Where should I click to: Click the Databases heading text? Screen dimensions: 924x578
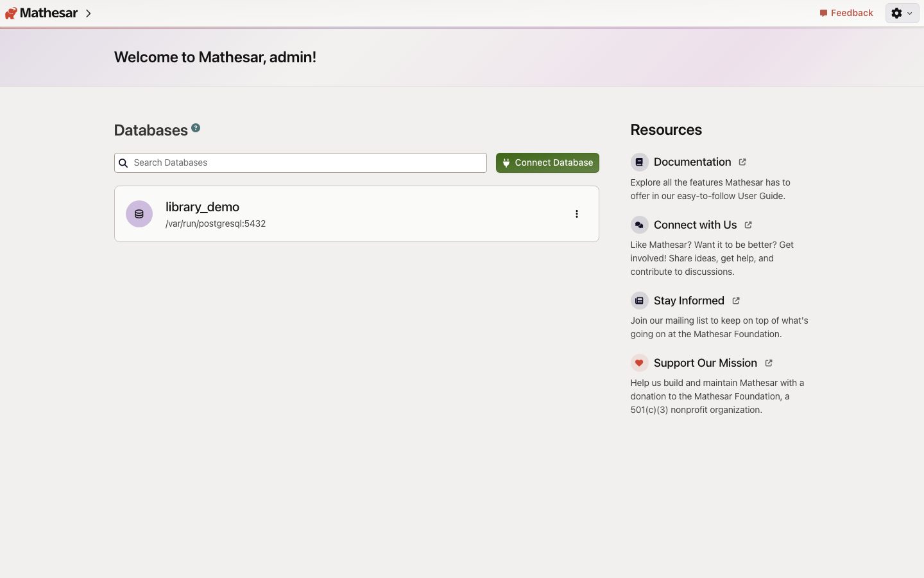coord(151,130)
